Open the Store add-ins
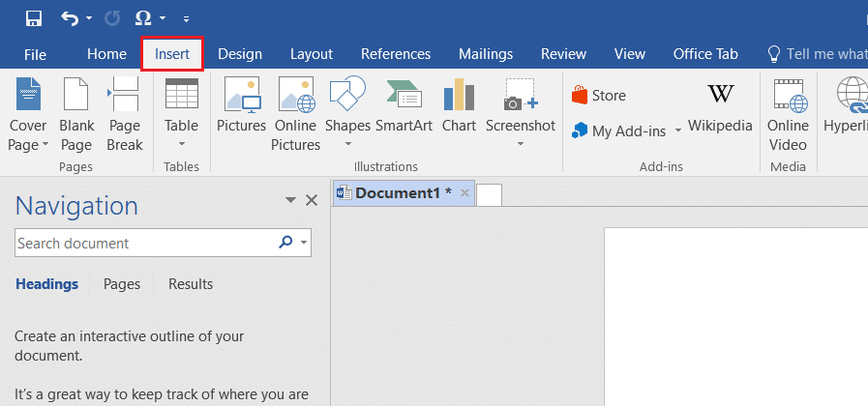Screen dimensions: 868x406 point(599,96)
